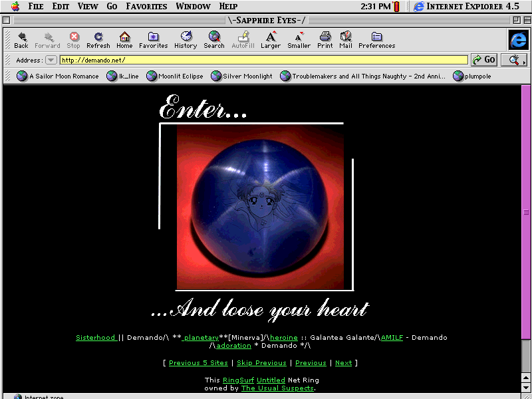Open the Apple menu
This screenshot has height=399, width=532.
click(x=15, y=6)
